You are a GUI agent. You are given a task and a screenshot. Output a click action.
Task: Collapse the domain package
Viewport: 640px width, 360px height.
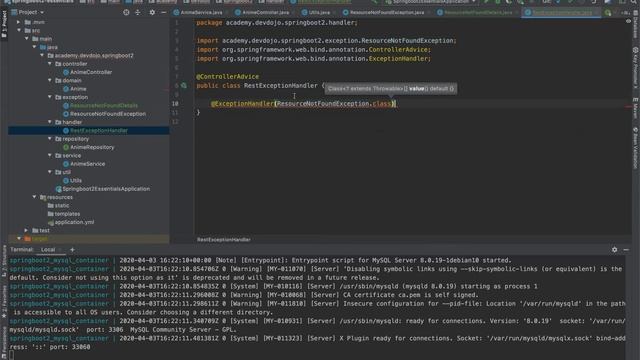50,80
